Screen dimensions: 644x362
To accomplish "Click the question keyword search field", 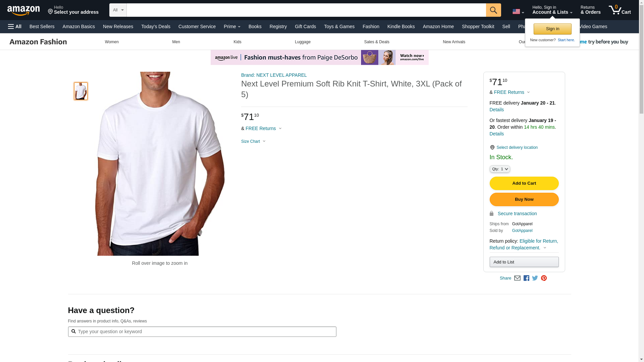I will pos(202,331).
